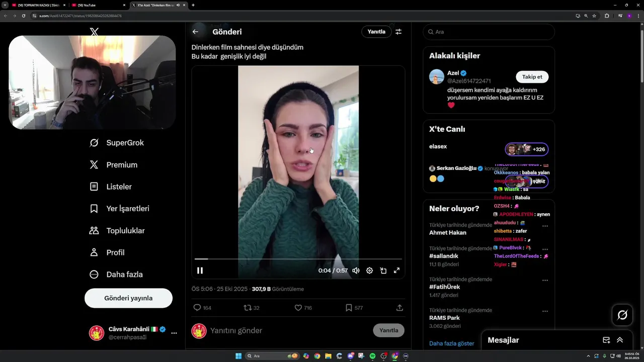Open the tab search dropdown arrow
The width and height of the screenshot is (644, 362).
[5, 5]
